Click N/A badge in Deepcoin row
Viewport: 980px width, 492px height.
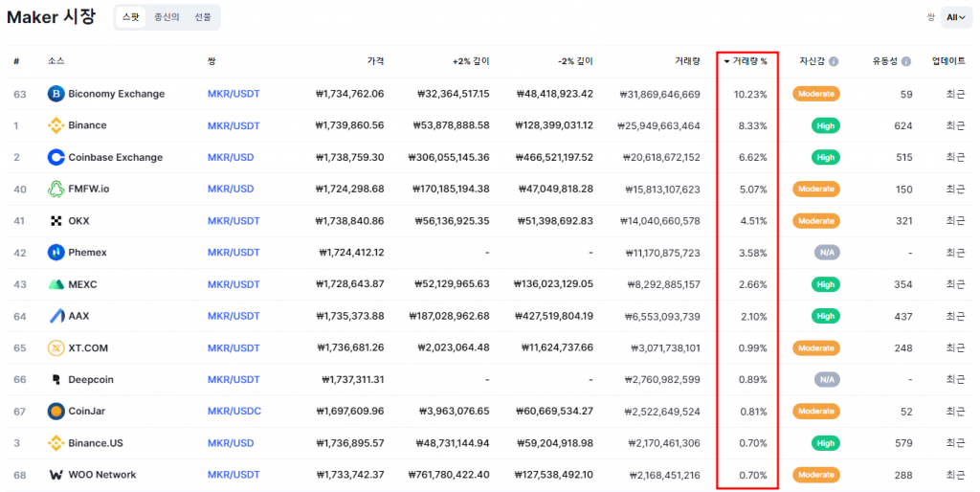point(827,379)
